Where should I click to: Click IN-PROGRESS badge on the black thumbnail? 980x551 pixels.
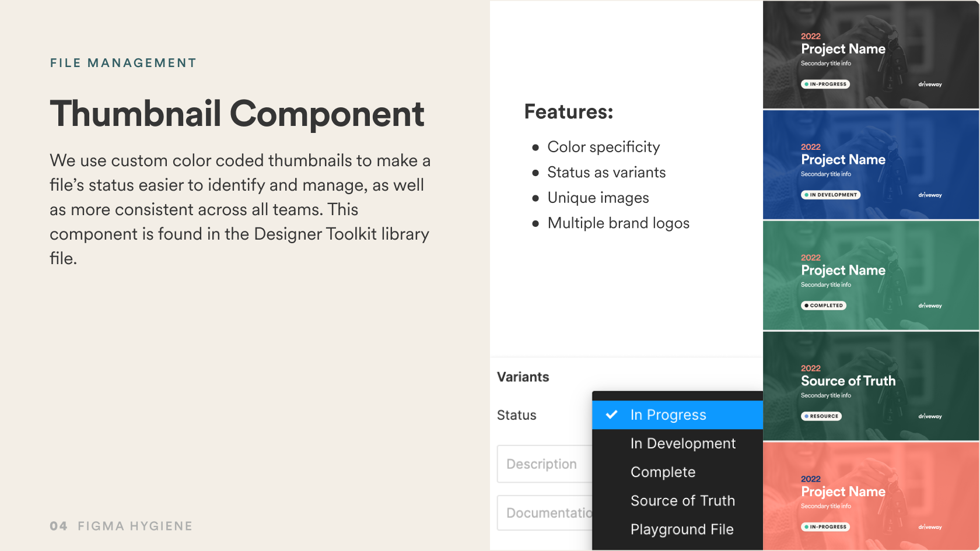click(825, 84)
